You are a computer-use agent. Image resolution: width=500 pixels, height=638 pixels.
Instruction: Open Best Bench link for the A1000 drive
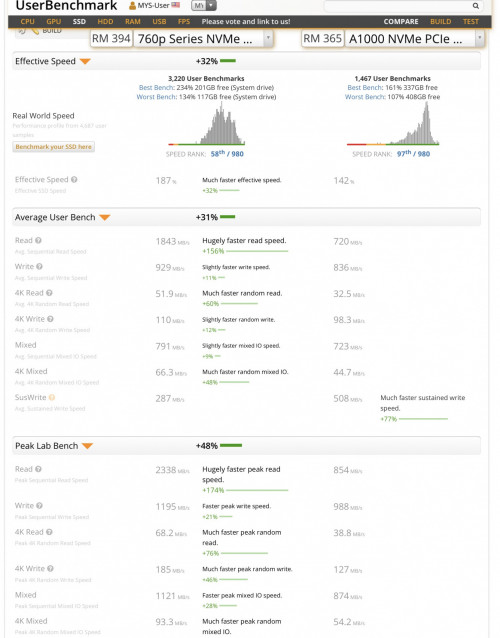[x=365, y=87]
